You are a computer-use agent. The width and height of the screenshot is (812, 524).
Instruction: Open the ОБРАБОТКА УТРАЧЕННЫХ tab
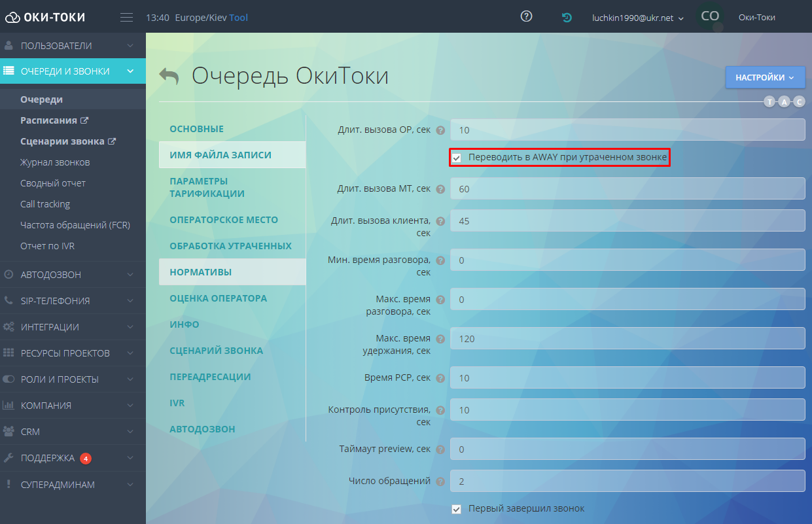pyautogui.click(x=230, y=246)
